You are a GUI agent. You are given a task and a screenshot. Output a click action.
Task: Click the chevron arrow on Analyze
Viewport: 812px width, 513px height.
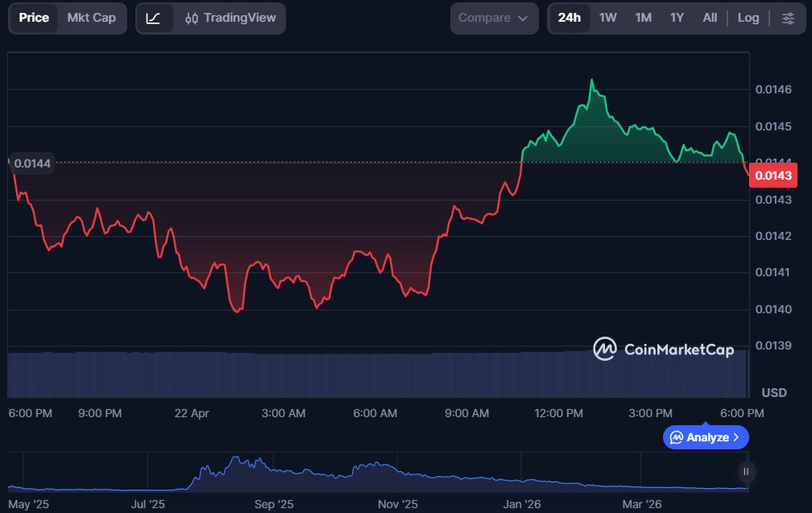736,437
